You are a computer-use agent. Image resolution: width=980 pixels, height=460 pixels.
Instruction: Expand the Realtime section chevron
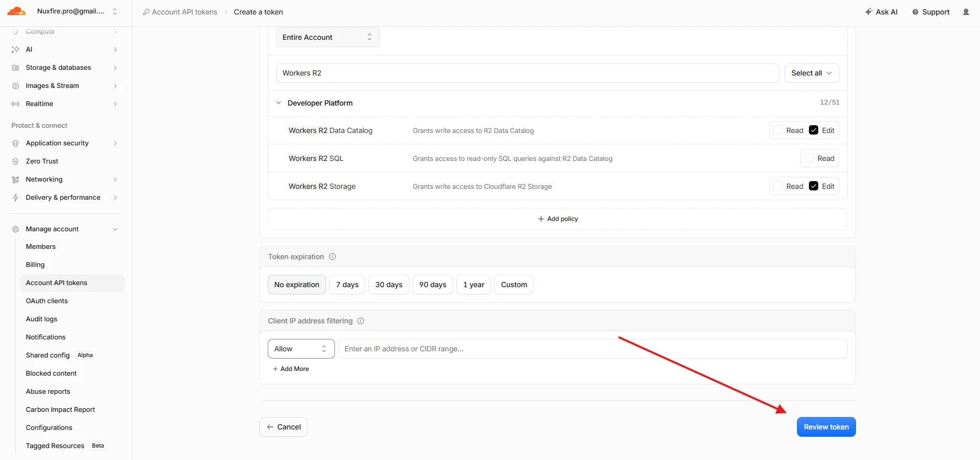[x=115, y=104]
